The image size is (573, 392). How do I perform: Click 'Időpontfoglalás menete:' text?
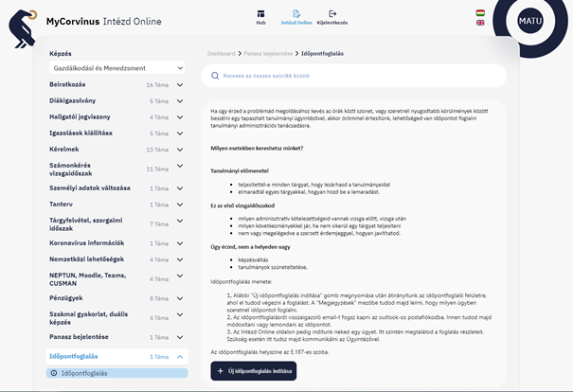(x=241, y=281)
